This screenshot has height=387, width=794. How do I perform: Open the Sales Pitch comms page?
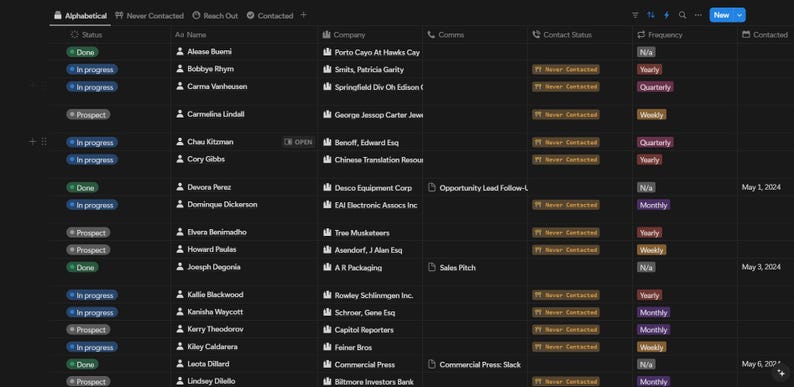(x=458, y=267)
